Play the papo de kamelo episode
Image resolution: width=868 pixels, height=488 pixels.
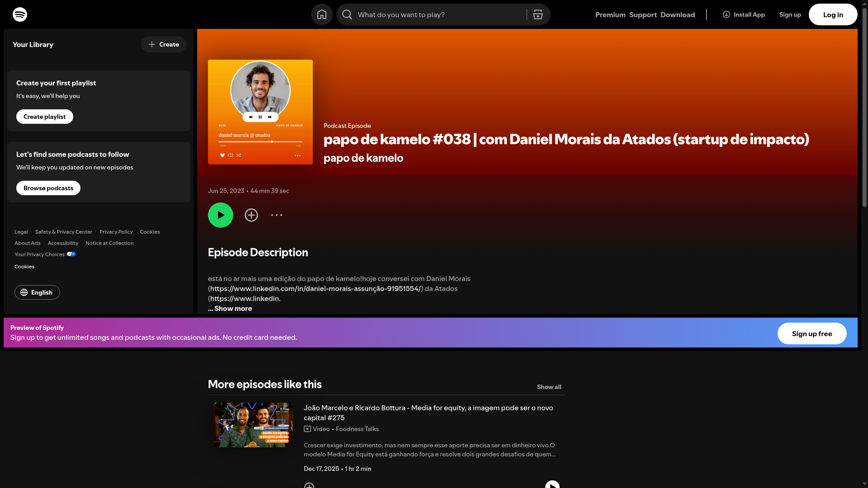[221, 215]
